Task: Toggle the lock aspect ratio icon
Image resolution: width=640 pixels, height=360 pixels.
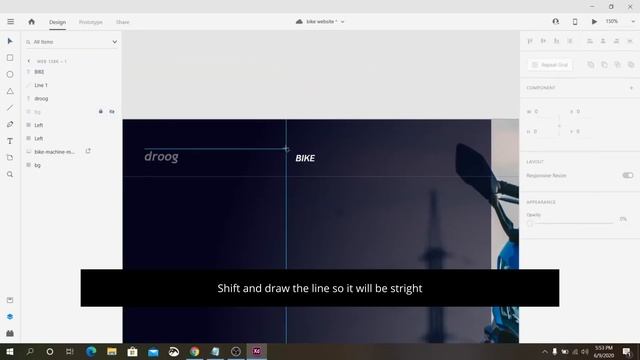Action: click(x=559, y=126)
